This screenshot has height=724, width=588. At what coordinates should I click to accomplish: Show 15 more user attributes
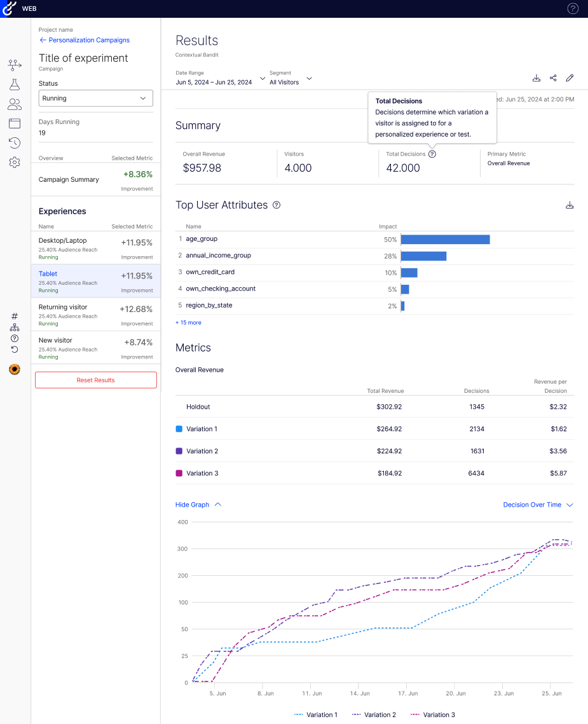coord(188,322)
